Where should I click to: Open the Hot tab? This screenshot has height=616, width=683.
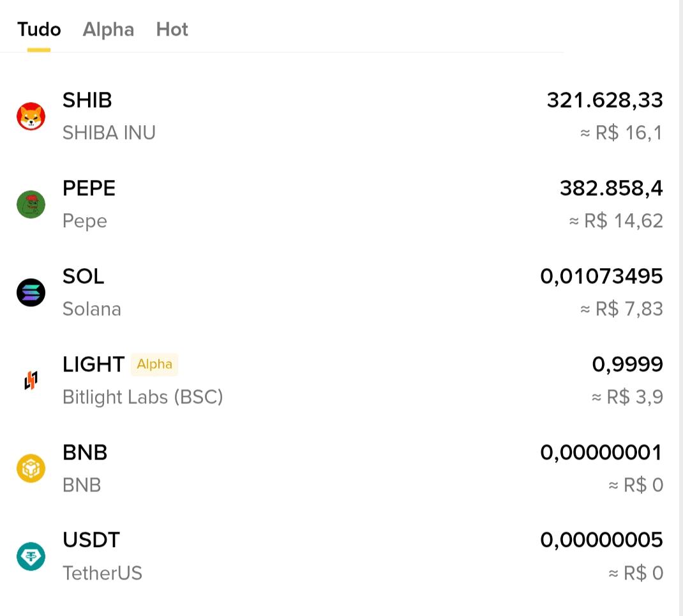click(172, 29)
